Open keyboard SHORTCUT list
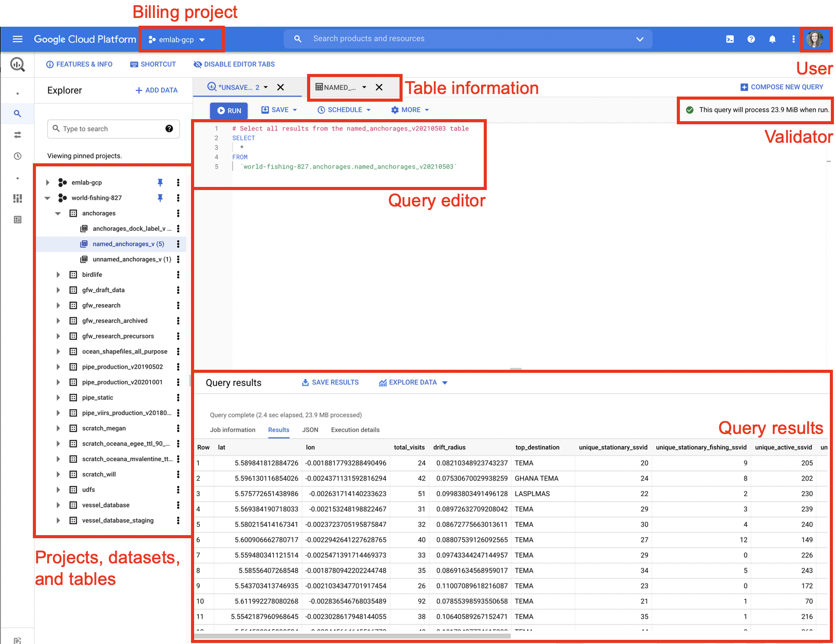The image size is (836, 644). (153, 64)
